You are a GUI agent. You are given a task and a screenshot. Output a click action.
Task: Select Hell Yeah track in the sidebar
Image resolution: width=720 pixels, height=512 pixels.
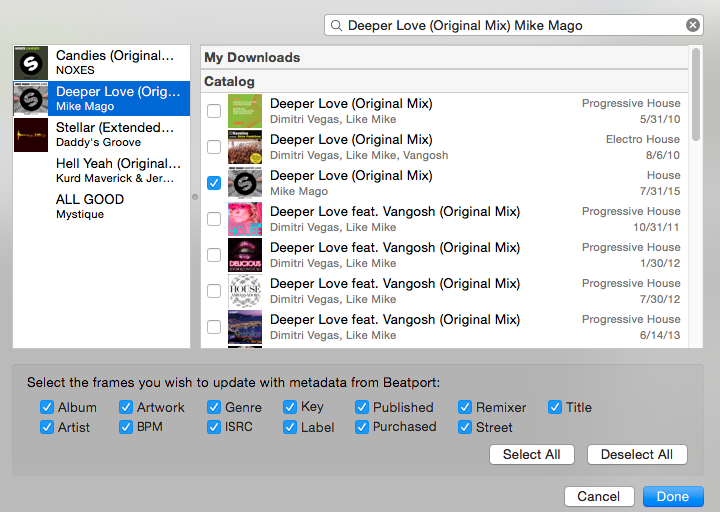click(117, 170)
